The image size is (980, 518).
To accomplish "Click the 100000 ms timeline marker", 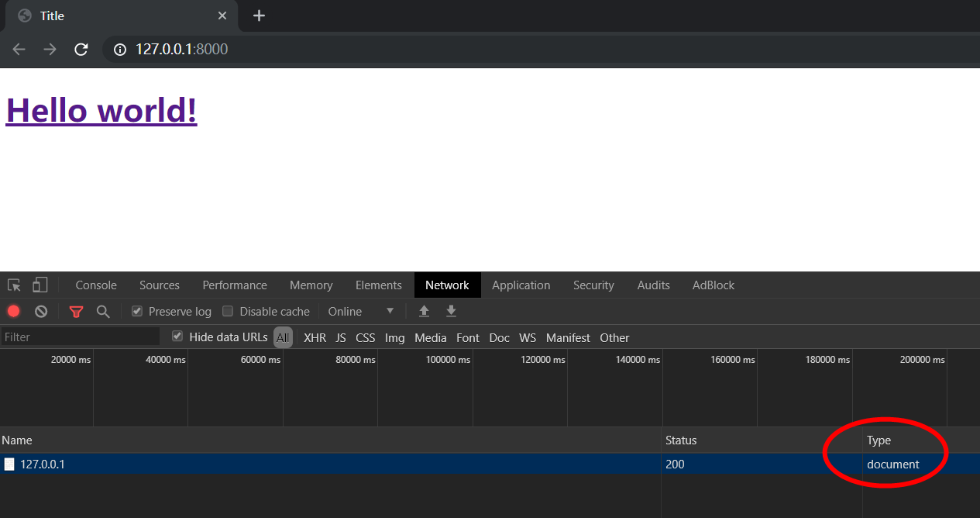I will pyautogui.click(x=448, y=360).
